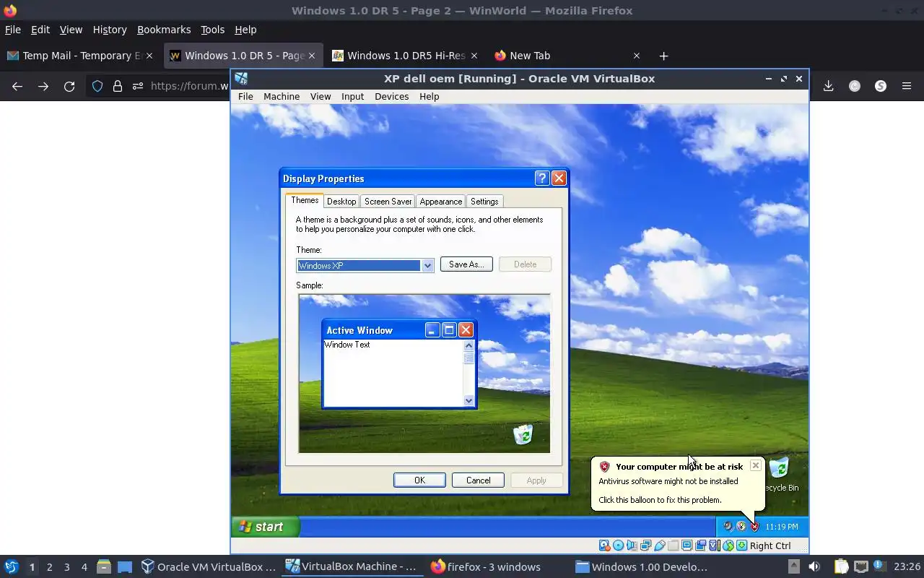Click the VirtualBox hard disk activity icon
Image resolution: width=924 pixels, height=578 pixels.
pyautogui.click(x=604, y=545)
